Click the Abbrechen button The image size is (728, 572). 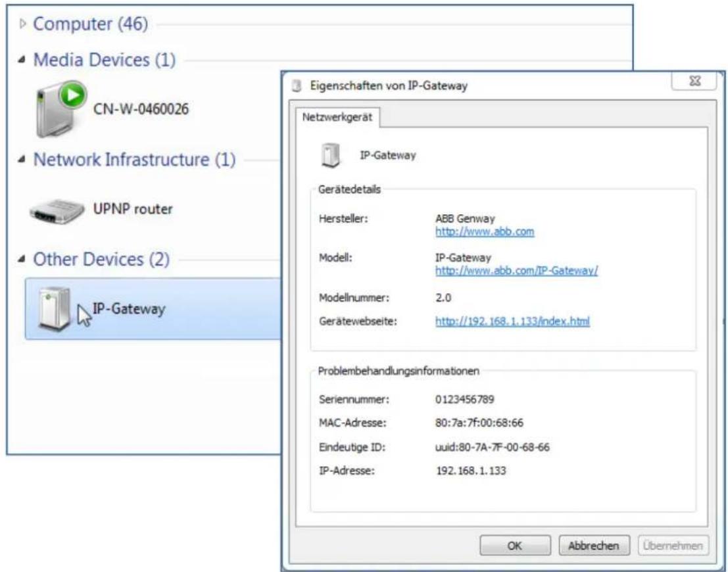(x=594, y=546)
